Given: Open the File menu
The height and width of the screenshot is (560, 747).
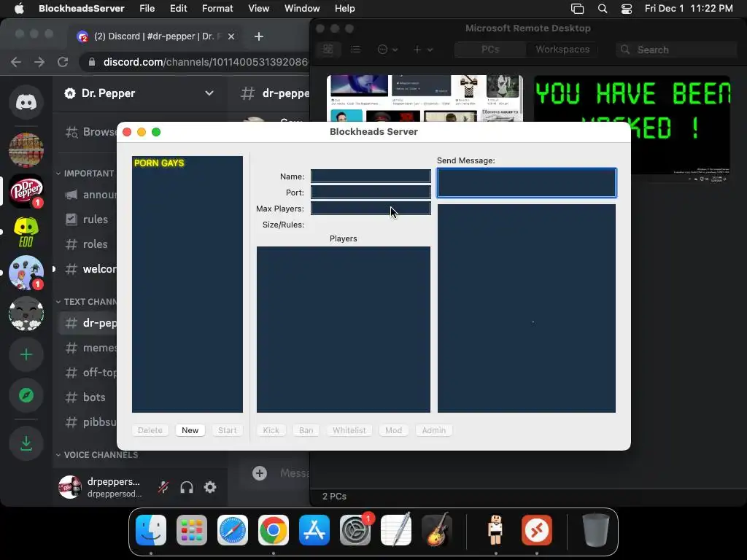Looking at the screenshot, I should 147,9.
